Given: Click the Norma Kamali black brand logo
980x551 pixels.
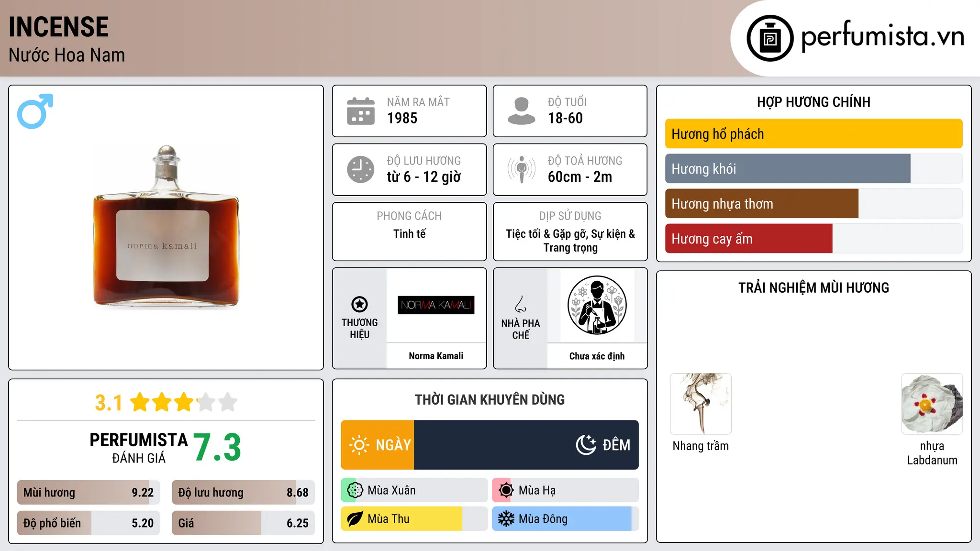Looking at the screenshot, I should click(436, 305).
